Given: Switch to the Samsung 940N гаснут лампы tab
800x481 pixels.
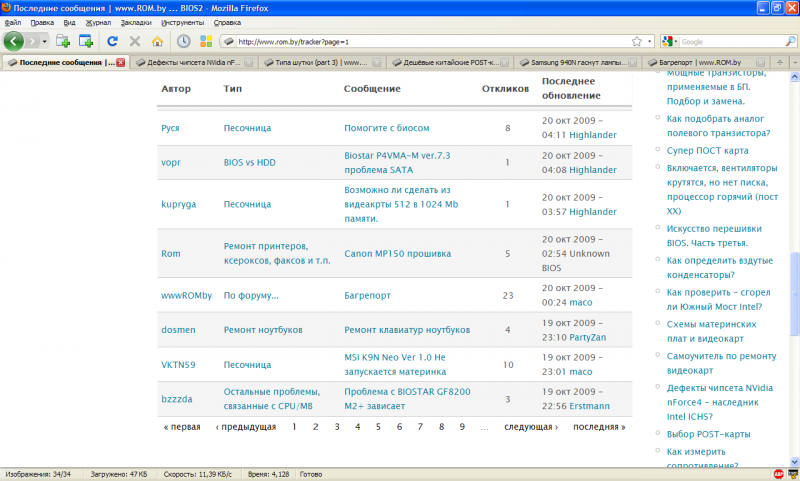Looking at the screenshot, I should point(578,62).
